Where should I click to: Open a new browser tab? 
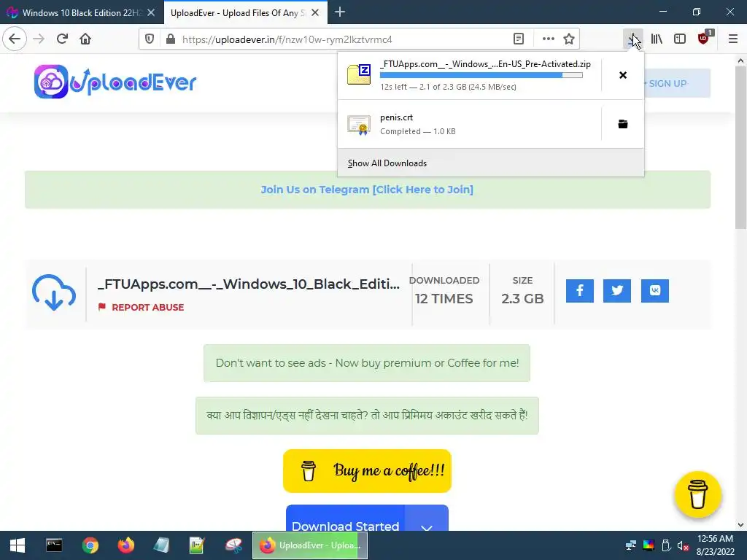tap(340, 12)
